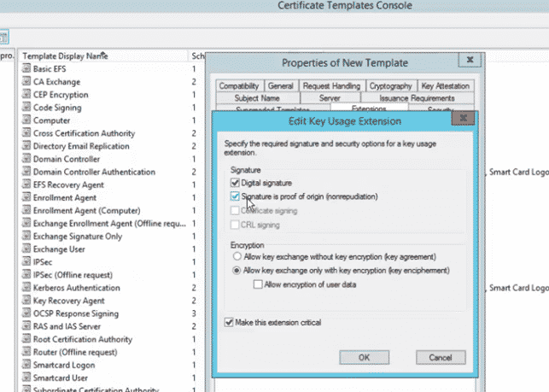Click the Domain Controller Authentication template icon
This screenshot has height=392, width=549.
pos(26,172)
